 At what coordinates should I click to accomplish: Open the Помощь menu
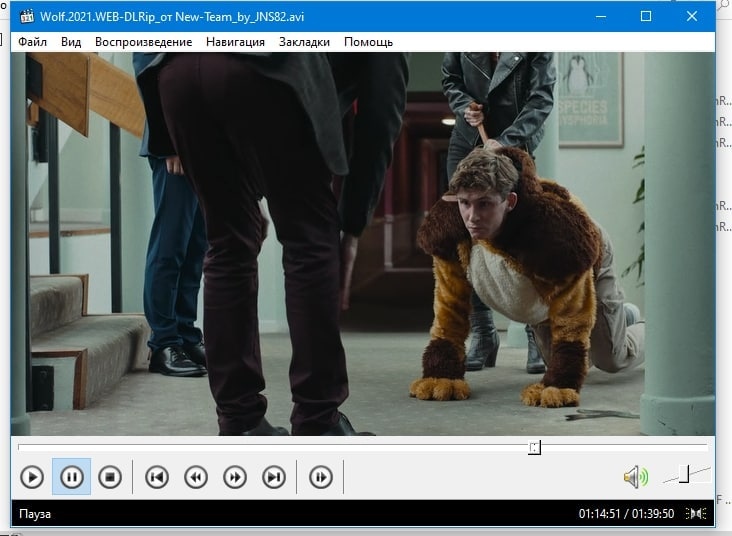(368, 42)
